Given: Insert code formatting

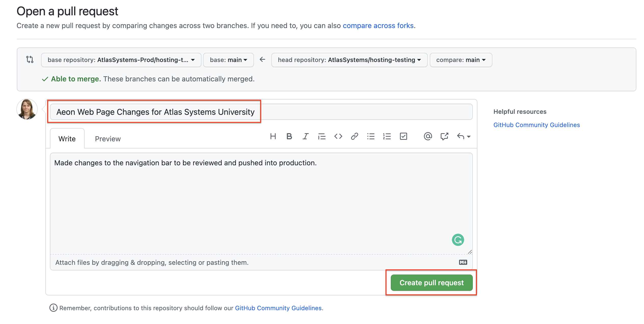Looking at the screenshot, I should 338,136.
